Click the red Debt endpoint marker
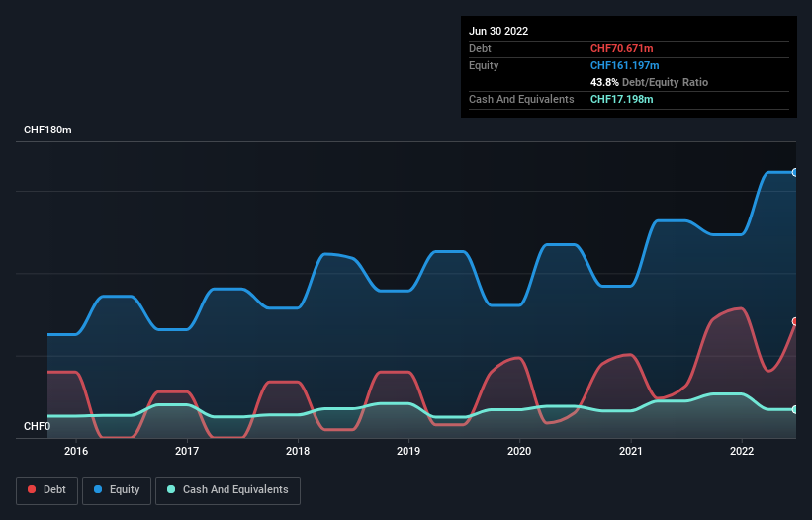Viewport: 812px width, 520px height. 795,322
